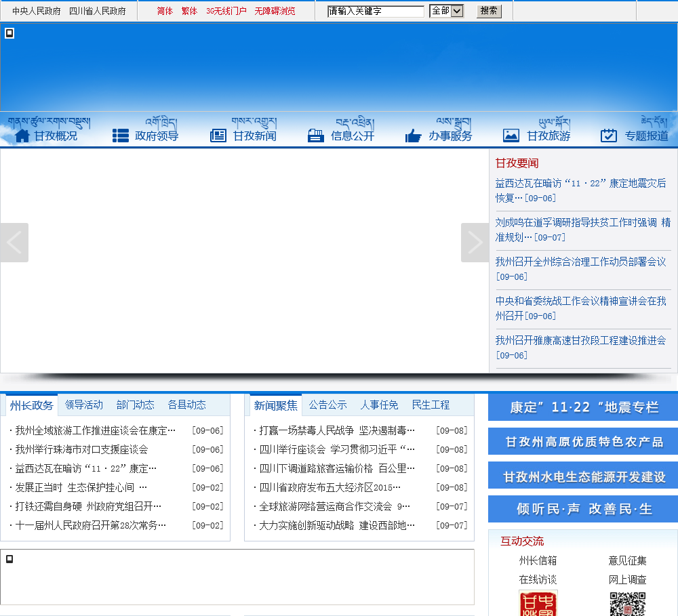
Task: Open the 甘孜概况 menu
Action: click(56, 136)
